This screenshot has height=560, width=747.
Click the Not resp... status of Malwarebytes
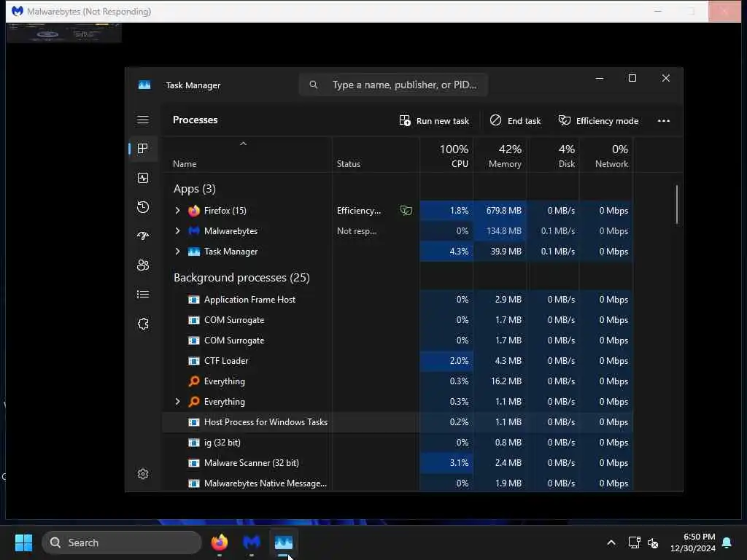click(x=356, y=231)
